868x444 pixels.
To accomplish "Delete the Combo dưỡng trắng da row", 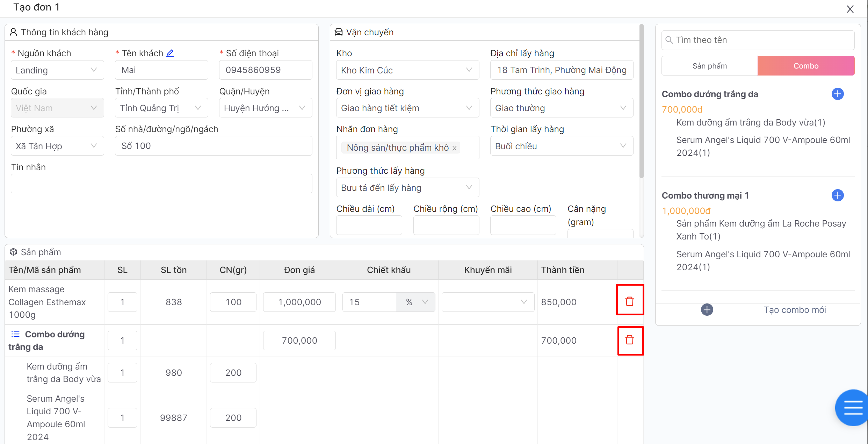I will (x=630, y=340).
